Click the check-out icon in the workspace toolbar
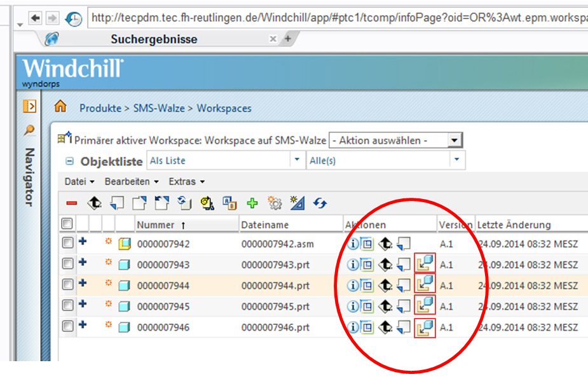 [x=139, y=203]
